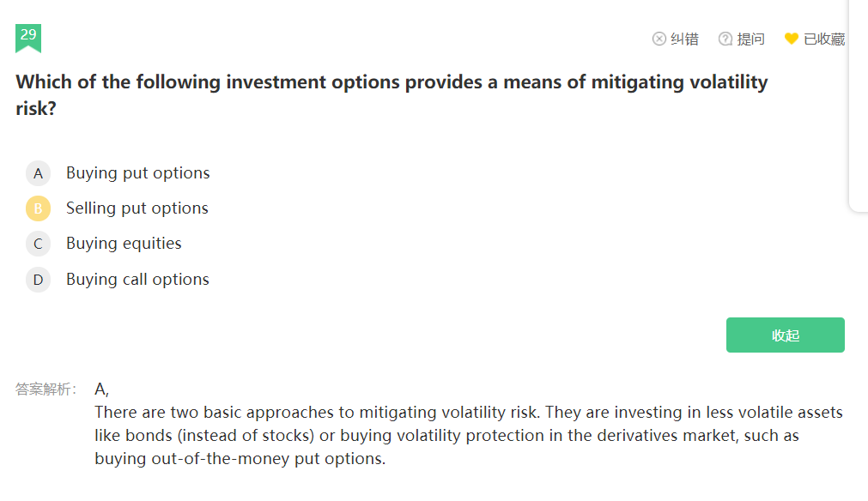The height and width of the screenshot is (501, 868).
Task: Select highlighted option B circle
Action: click(x=38, y=208)
